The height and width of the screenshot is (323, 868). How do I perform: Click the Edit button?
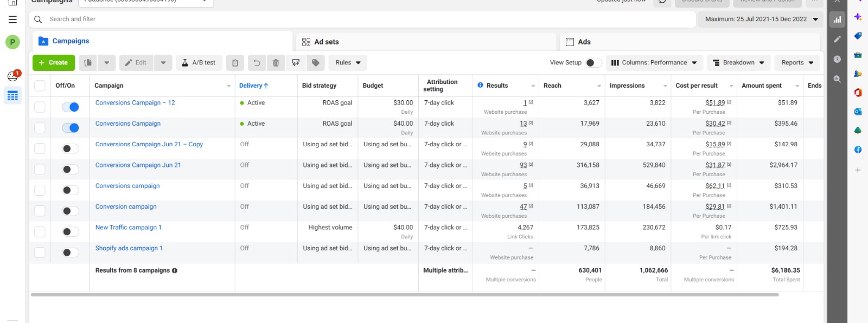pyautogui.click(x=136, y=63)
